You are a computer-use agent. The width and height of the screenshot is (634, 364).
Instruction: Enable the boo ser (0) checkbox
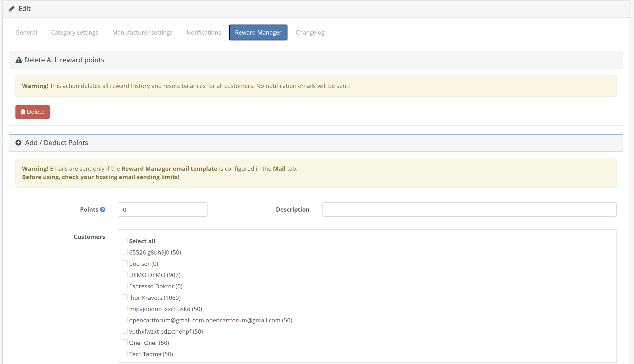(x=125, y=263)
